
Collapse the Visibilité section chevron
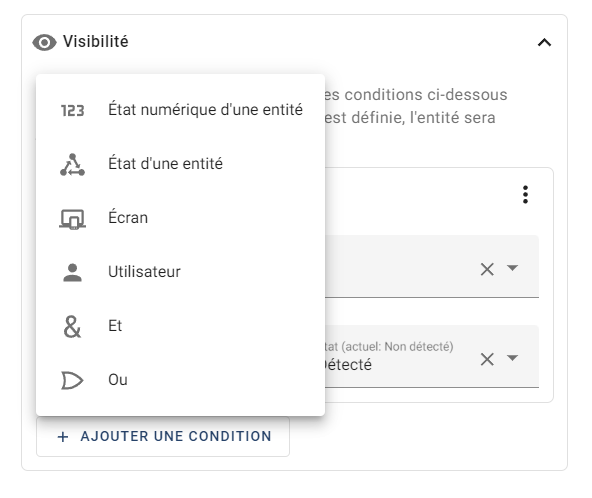[x=544, y=42]
